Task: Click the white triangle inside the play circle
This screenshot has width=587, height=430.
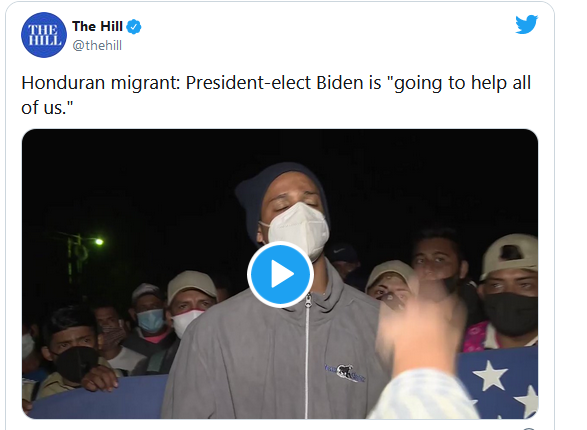Action: 282,274
